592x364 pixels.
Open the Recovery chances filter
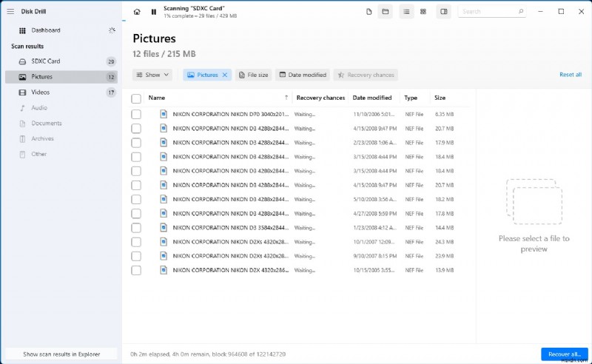click(x=366, y=75)
